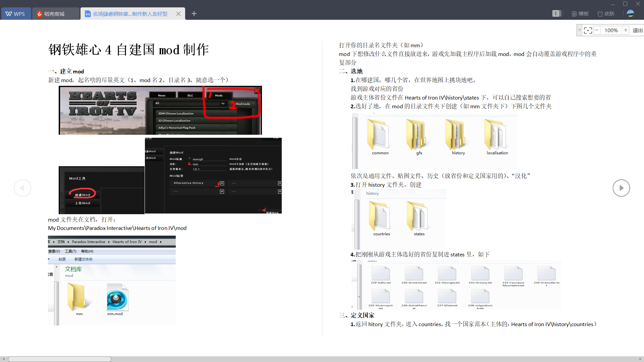
Task: Close the current document tab
Action: pos(178,14)
